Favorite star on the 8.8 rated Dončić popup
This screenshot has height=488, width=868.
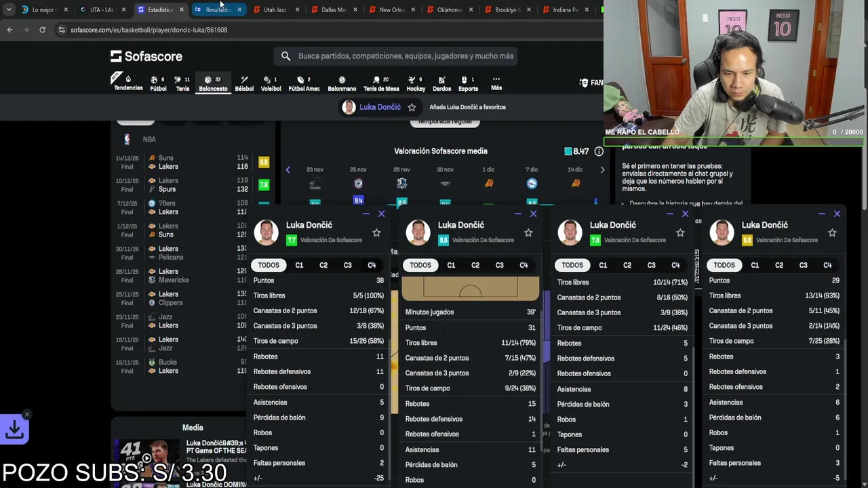(x=832, y=232)
